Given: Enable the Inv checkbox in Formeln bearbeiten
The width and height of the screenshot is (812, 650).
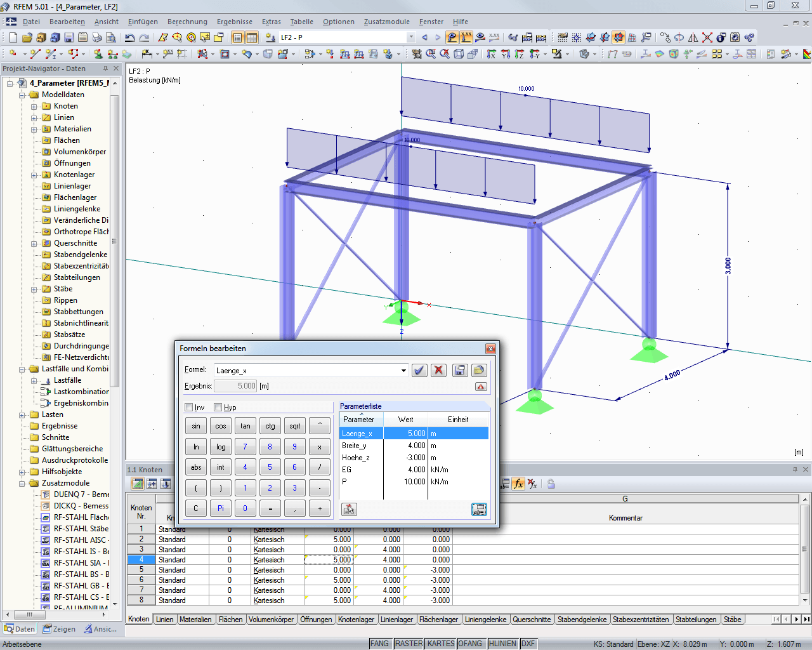Looking at the screenshot, I should (x=188, y=408).
